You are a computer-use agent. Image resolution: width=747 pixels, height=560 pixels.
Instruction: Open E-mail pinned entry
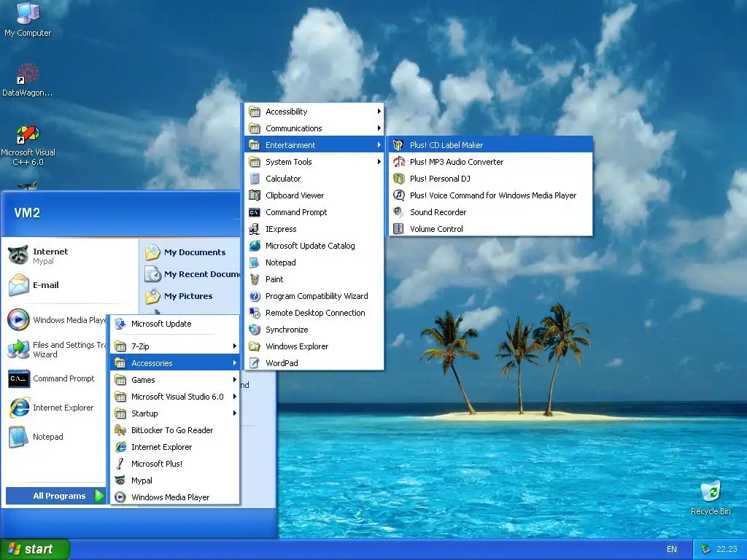(69, 285)
